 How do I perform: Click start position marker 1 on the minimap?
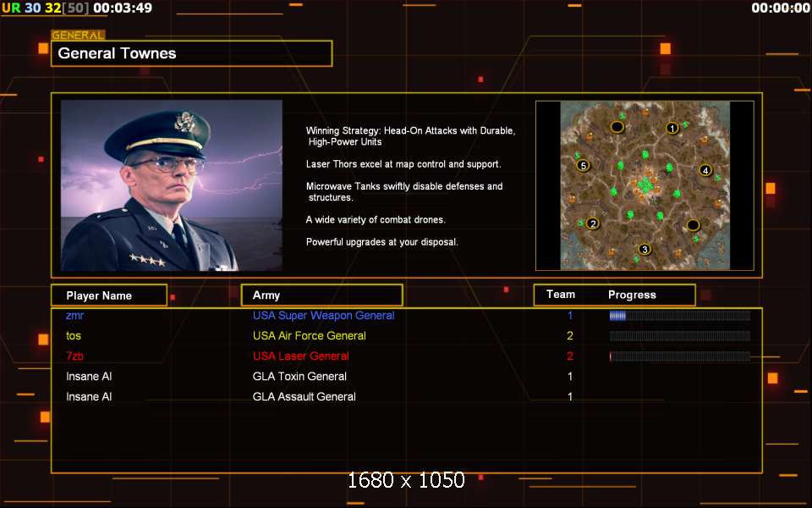point(672,128)
